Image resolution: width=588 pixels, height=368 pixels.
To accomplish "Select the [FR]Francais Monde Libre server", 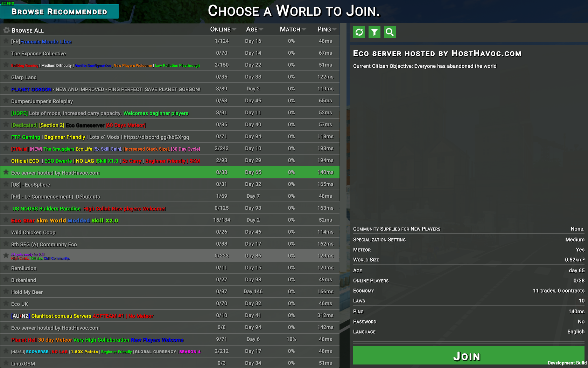I will (170, 41).
